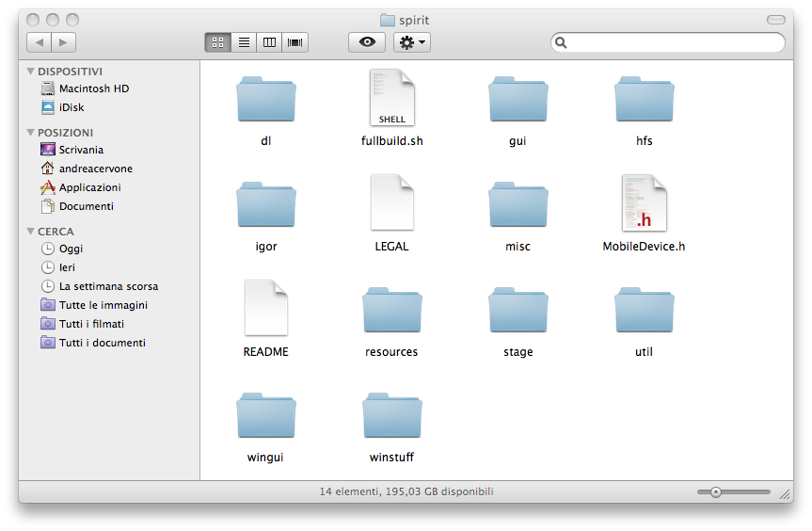Open the winstuff folder
This screenshot has height=531, width=812.
pyautogui.click(x=391, y=416)
